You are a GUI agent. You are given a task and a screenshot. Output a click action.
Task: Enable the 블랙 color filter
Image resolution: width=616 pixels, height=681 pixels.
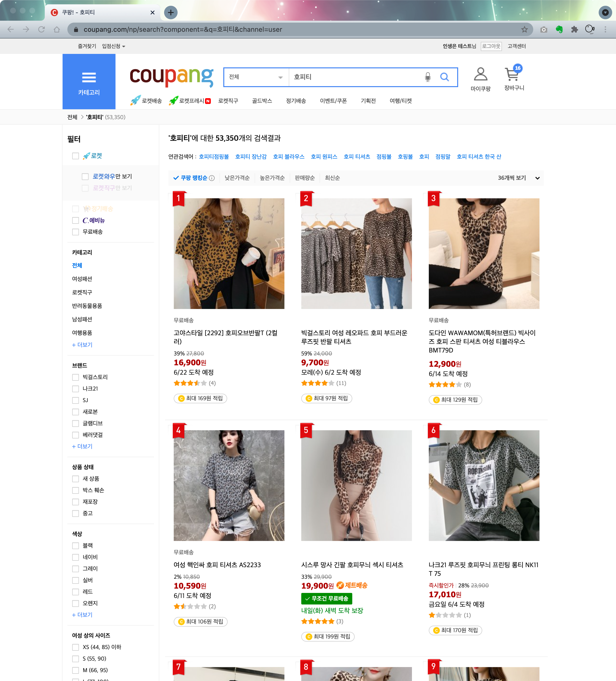coord(76,546)
